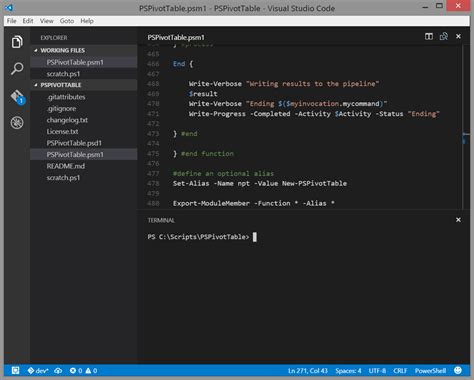Open the .gitignore file

84,109
